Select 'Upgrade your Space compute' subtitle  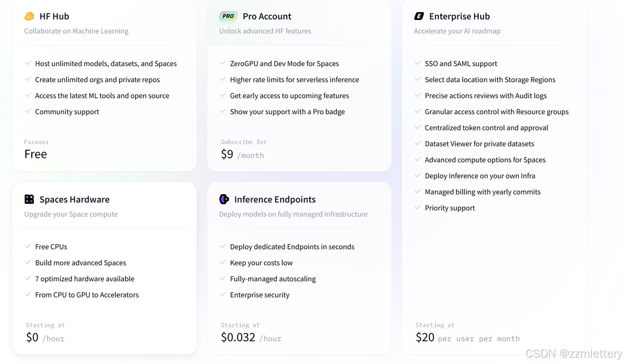click(x=71, y=214)
